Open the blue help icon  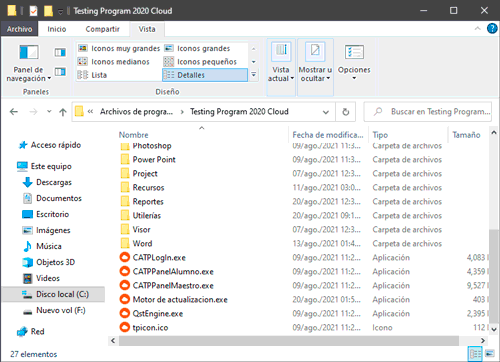coord(492,29)
